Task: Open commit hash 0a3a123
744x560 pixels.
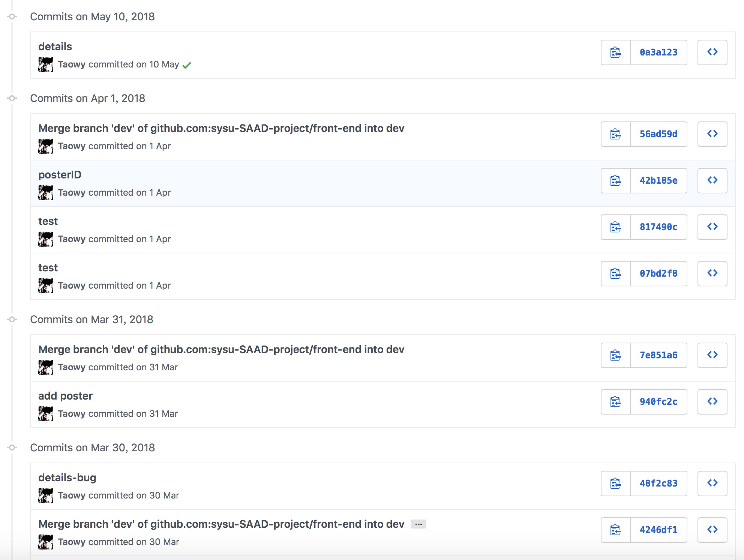Action: click(x=658, y=52)
